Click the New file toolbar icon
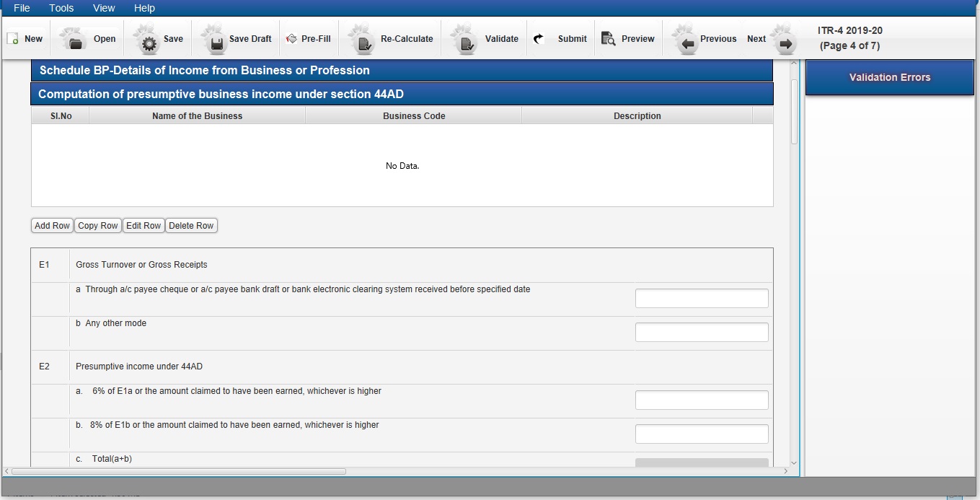This screenshot has height=500, width=980. pos(13,39)
